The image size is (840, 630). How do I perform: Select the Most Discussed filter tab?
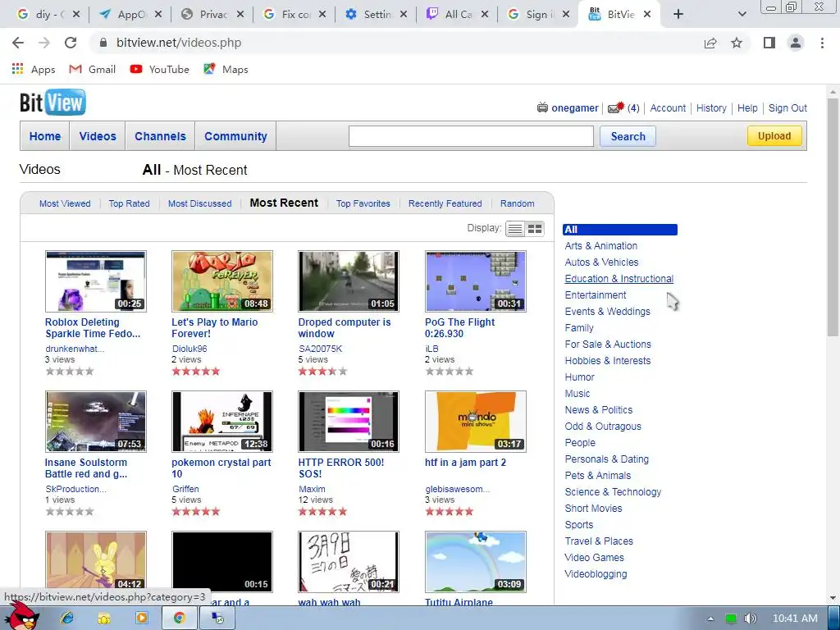pos(200,203)
